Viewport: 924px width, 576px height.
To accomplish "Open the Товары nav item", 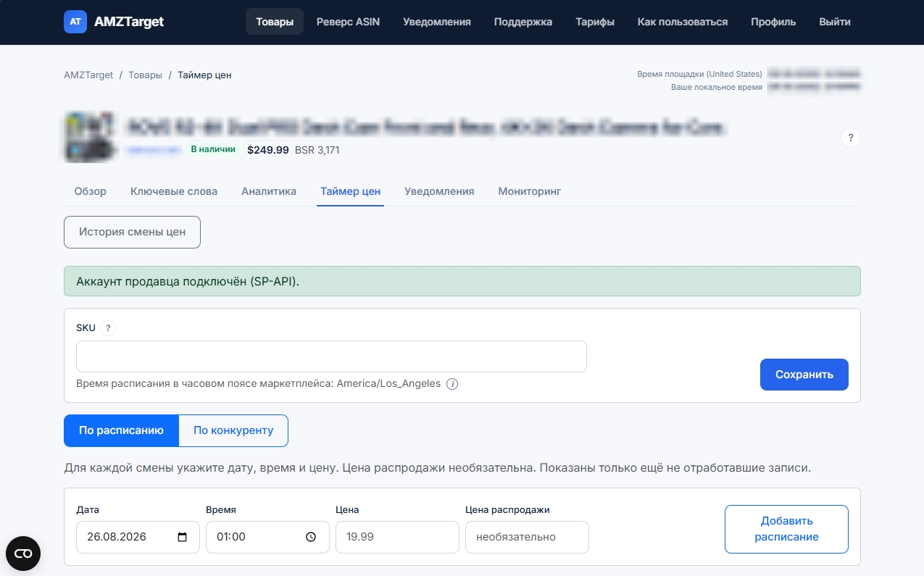I will [275, 22].
